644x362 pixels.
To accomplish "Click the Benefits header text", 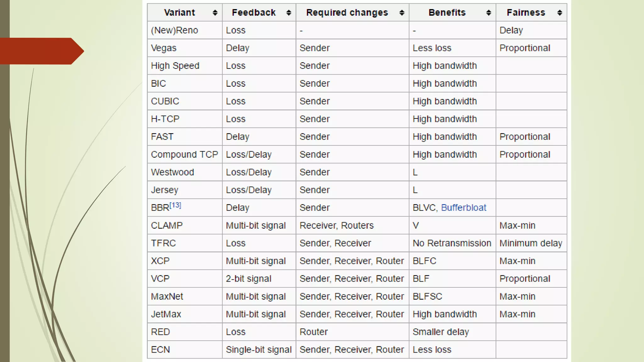I will click(447, 13).
